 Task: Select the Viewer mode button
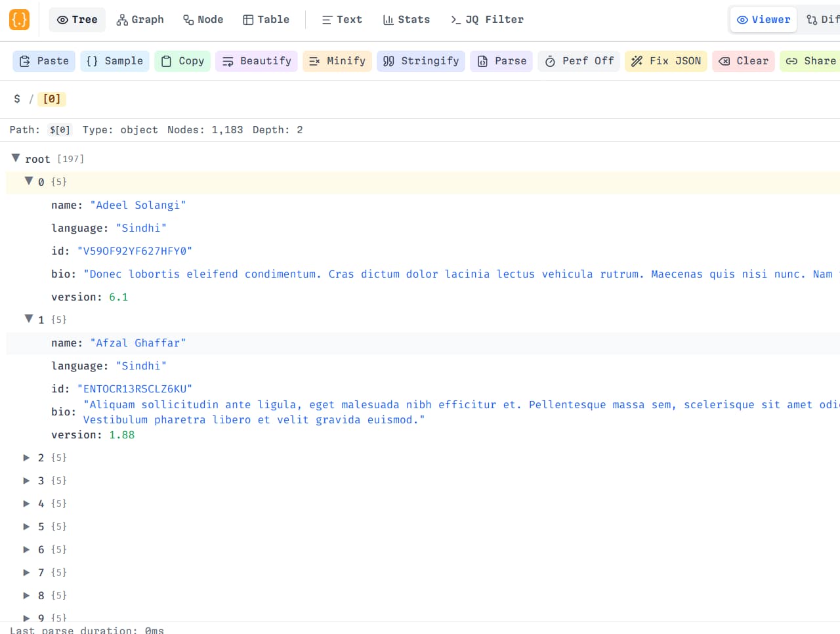click(764, 20)
